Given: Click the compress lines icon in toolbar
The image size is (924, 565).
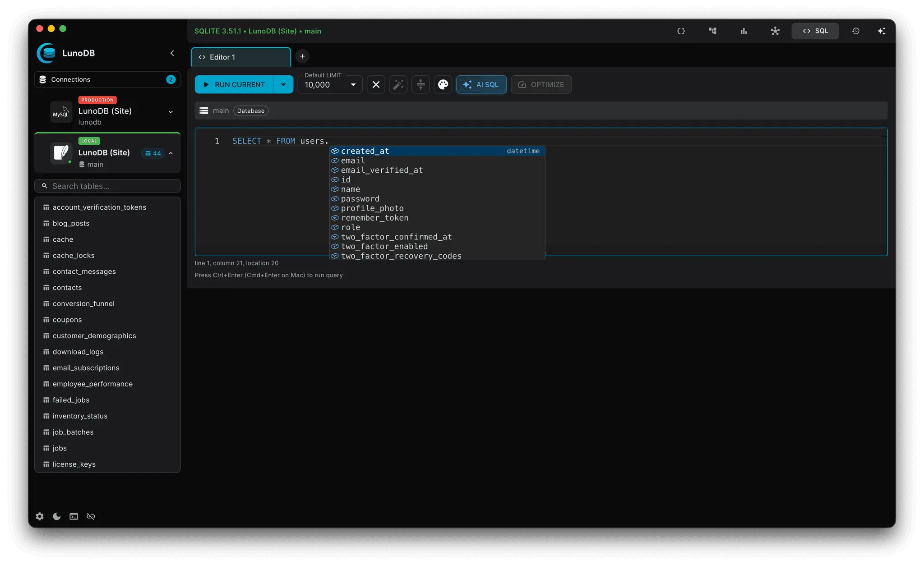Looking at the screenshot, I should tap(420, 84).
